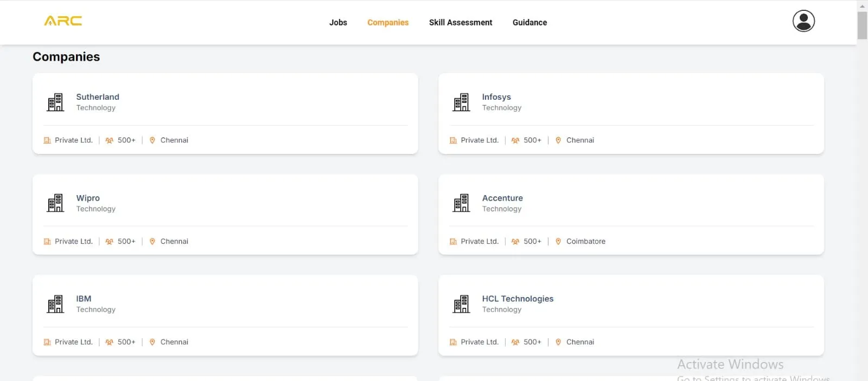Click Infosys's location pin icon
The height and width of the screenshot is (381, 868).
[x=558, y=140]
